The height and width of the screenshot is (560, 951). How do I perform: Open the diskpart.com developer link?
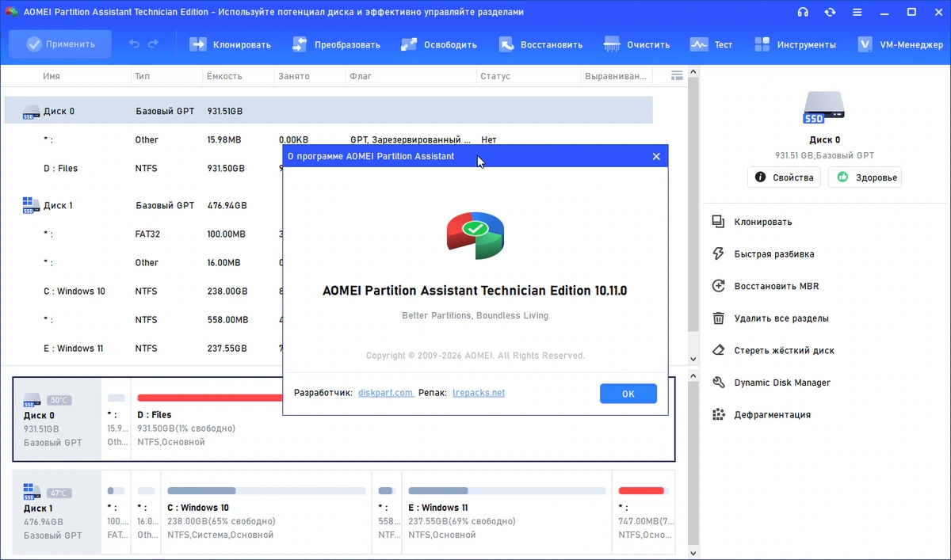click(386, 393)
